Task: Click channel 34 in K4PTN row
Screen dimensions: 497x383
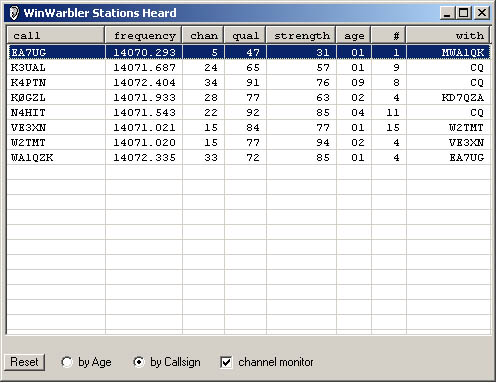Action: (211, 83)
